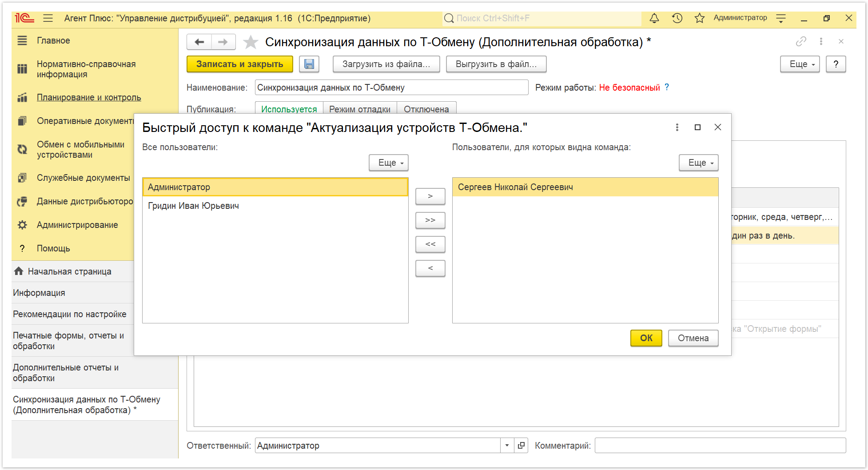Switch to Информация open page
Image resolution: width=868 pixels, height=470 pixels.
(x=73, y=293)
